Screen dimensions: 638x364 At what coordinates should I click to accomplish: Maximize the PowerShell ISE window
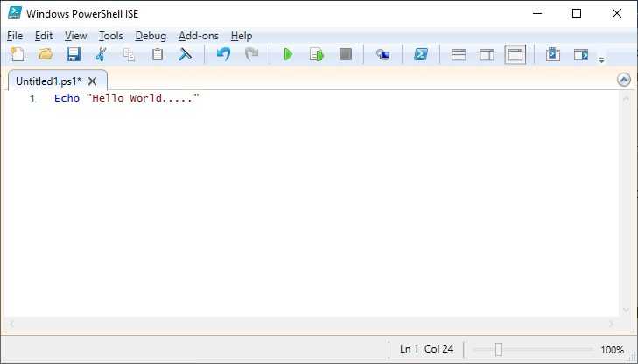[577, 13]
